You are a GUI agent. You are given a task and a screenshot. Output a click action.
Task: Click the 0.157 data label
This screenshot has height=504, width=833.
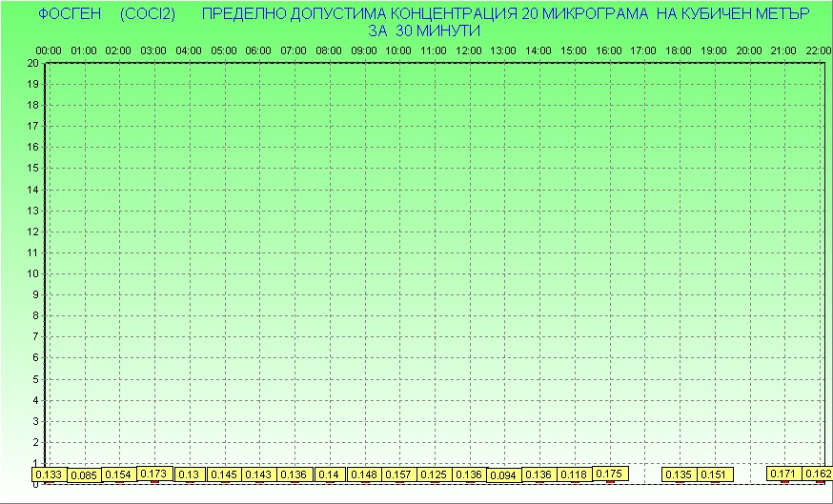(x=398, y=474)
